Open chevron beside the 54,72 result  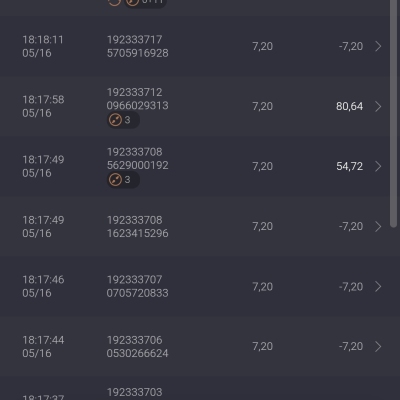(x=378, y=166)
